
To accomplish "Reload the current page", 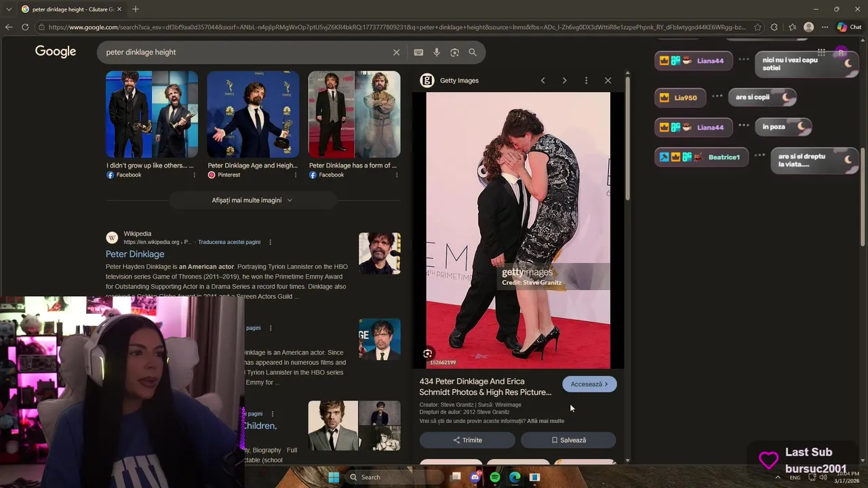I will [x=25, y=27].
